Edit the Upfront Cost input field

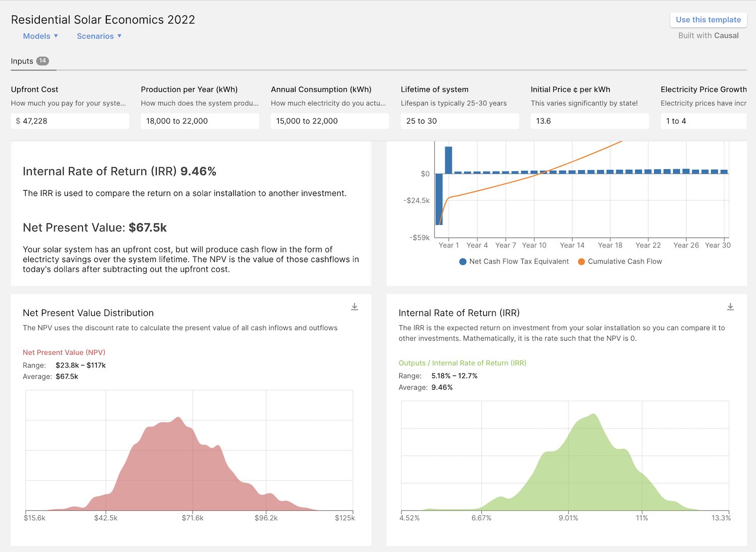pyautogui.click(x=70, y=121)
